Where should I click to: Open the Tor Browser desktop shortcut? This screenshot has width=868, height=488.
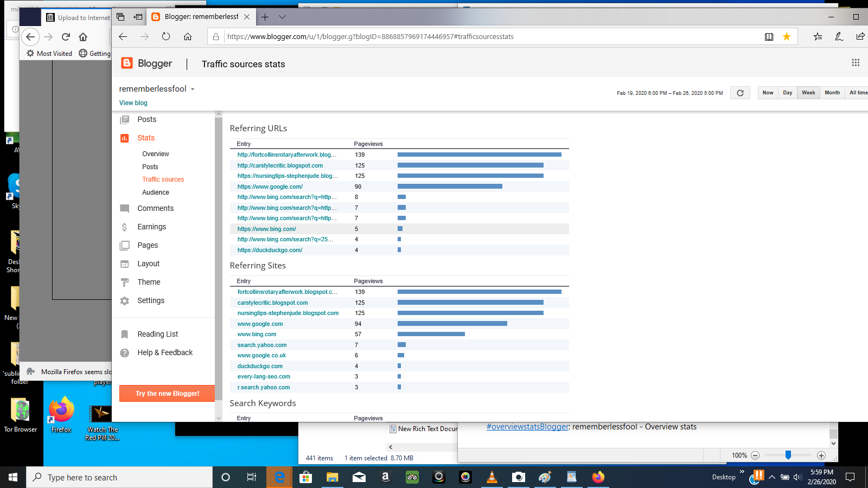(x=21, y=415)
